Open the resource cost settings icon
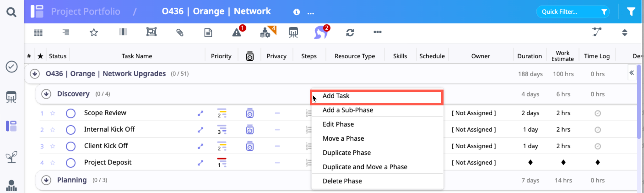644x193 pixels. point(265,32)
